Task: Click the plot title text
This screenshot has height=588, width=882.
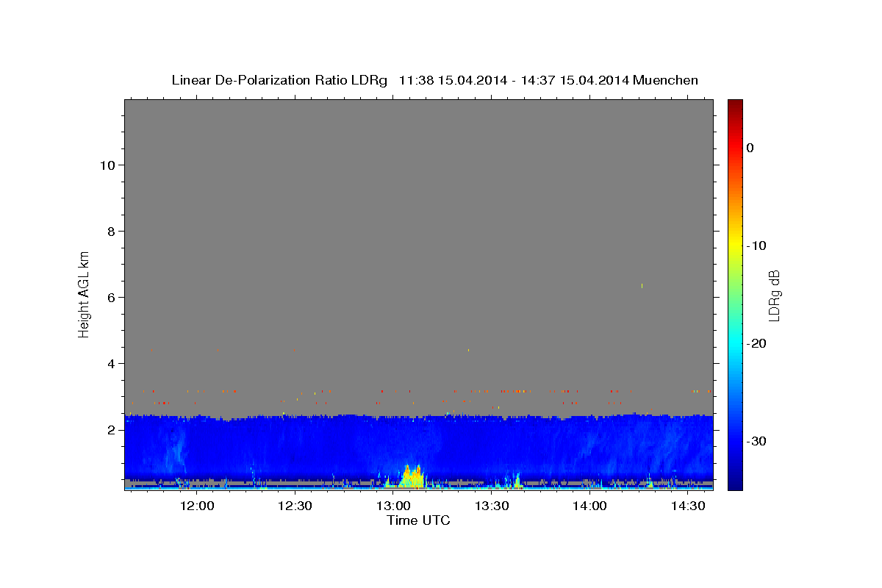Action: [434, 80]
